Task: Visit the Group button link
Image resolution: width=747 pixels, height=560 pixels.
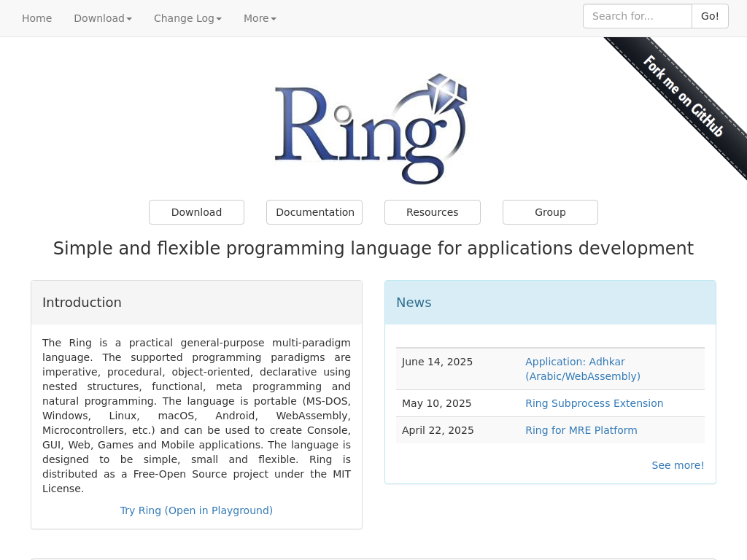Action: (550, 212)
